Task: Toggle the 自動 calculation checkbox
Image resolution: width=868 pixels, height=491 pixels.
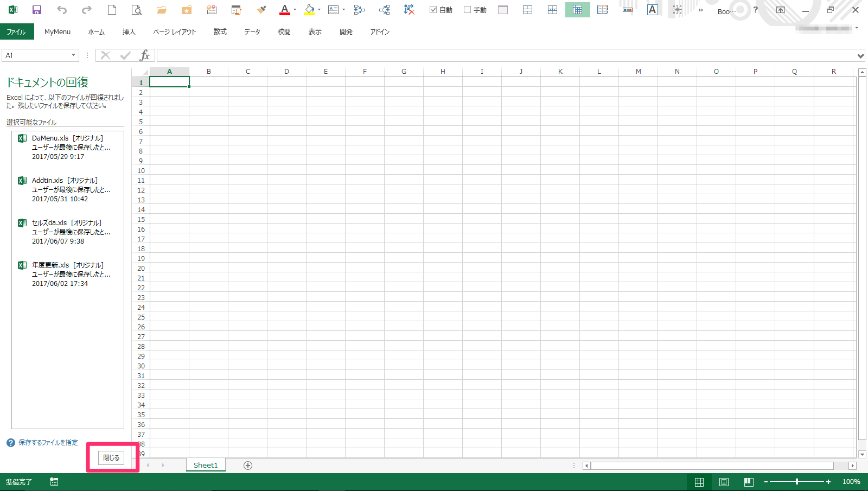Action: pyautogui.click(x=433, y=10)
